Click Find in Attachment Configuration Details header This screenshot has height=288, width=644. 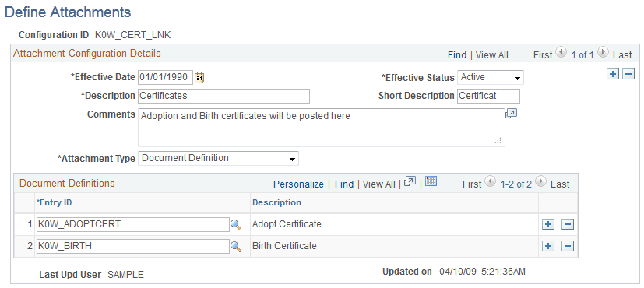pos(457,55)
